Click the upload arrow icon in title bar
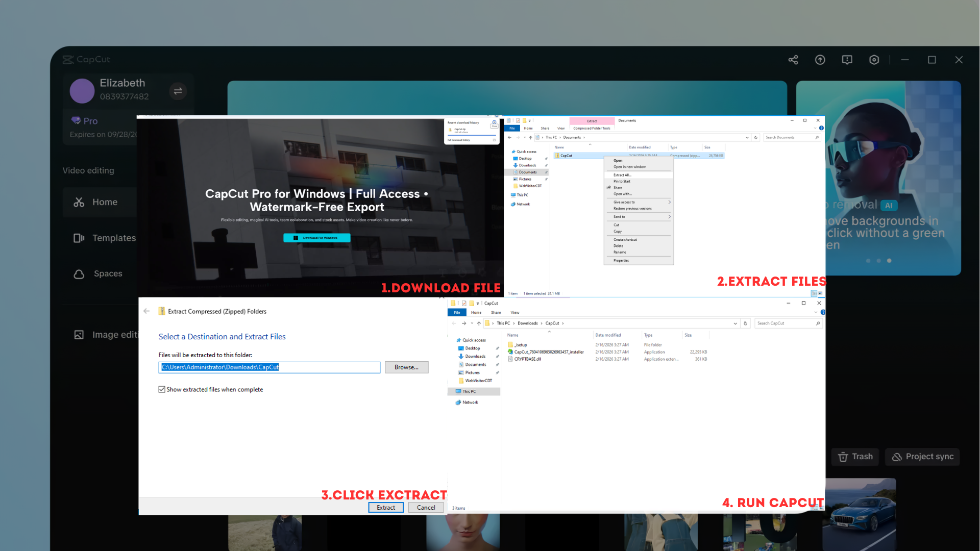 pyautogui.click(x=820, y=60)
